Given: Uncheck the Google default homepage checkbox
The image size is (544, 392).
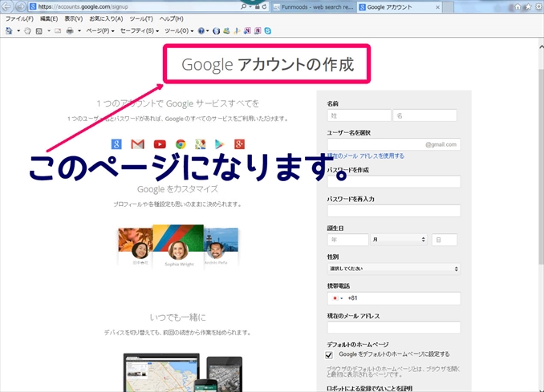Looking at the screenshot, I should click(x=329, y=355).
